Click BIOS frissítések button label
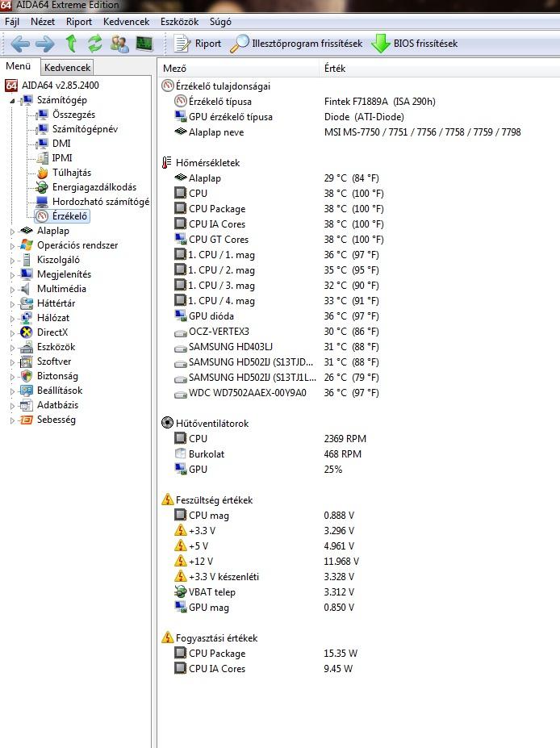The height and width of the screenshot is (748, 560). (x=425, y=44)
